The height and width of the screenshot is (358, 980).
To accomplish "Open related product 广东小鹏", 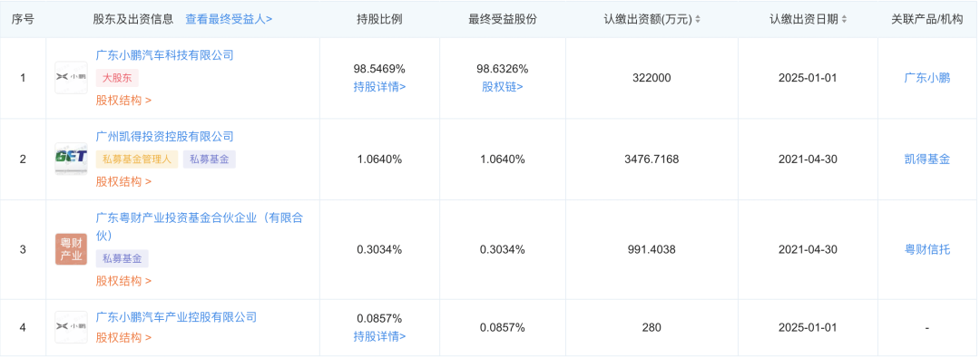I will coord(926,78).
